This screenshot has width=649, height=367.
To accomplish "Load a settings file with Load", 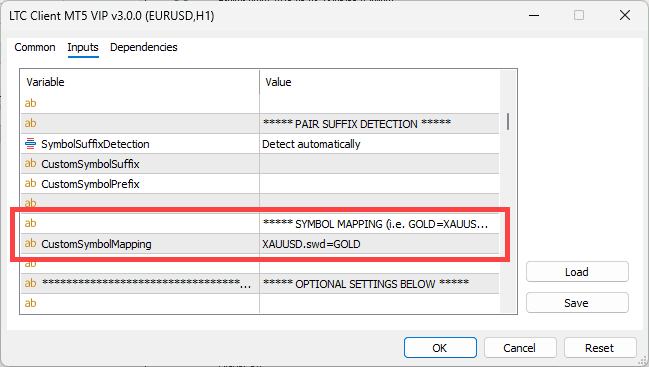I will tap(577, 272).
